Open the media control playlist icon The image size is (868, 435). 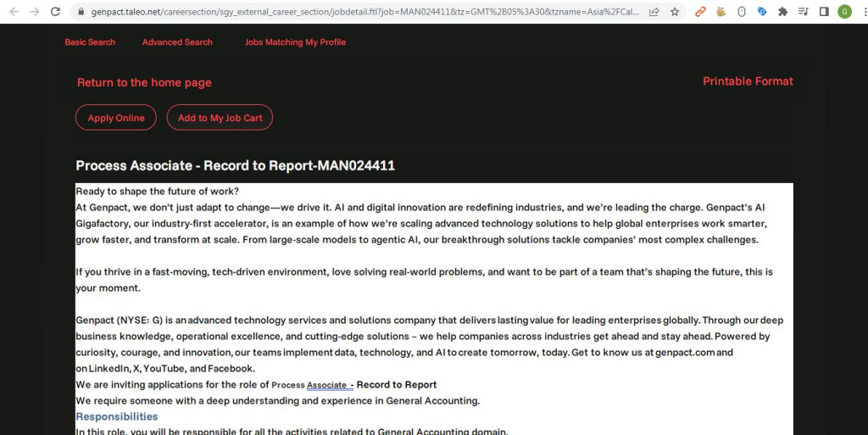pyautogui.click(x=804, y=12)
